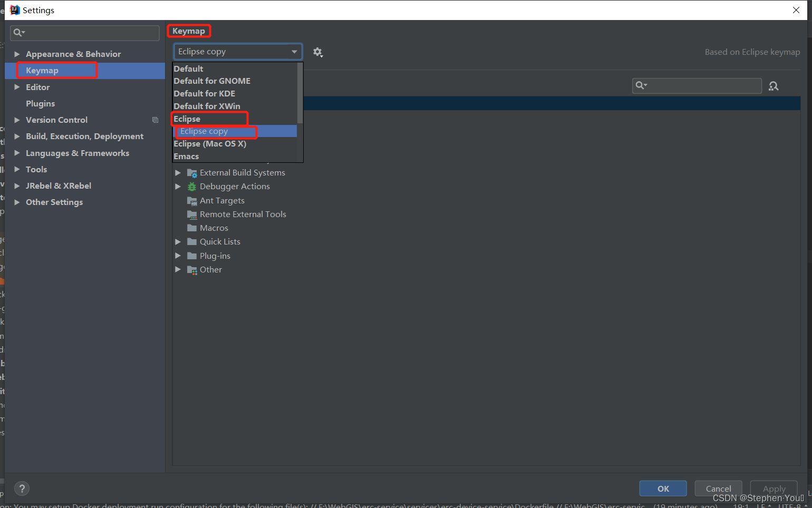Click the keymap dropdown list scrollbar

[x=300, y=93]
